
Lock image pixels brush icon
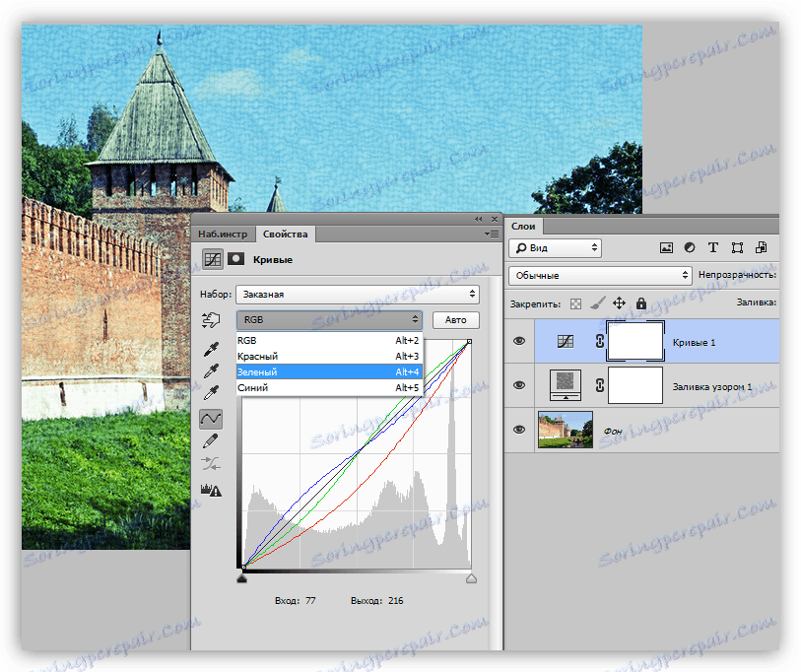click(x=598, y=303)
